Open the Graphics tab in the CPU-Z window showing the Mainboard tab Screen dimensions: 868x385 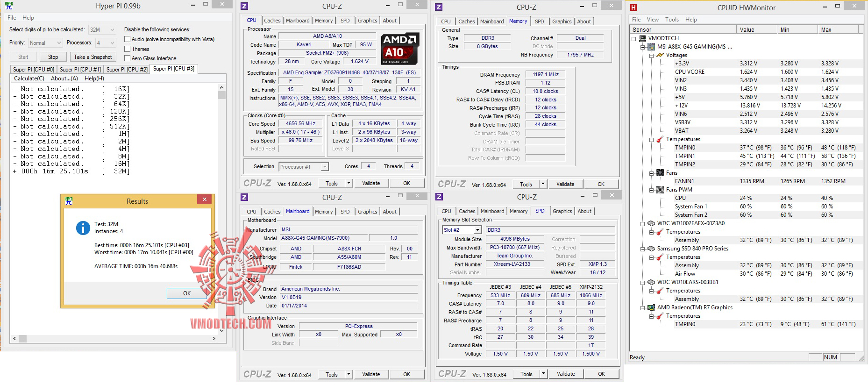click(368, 212)
